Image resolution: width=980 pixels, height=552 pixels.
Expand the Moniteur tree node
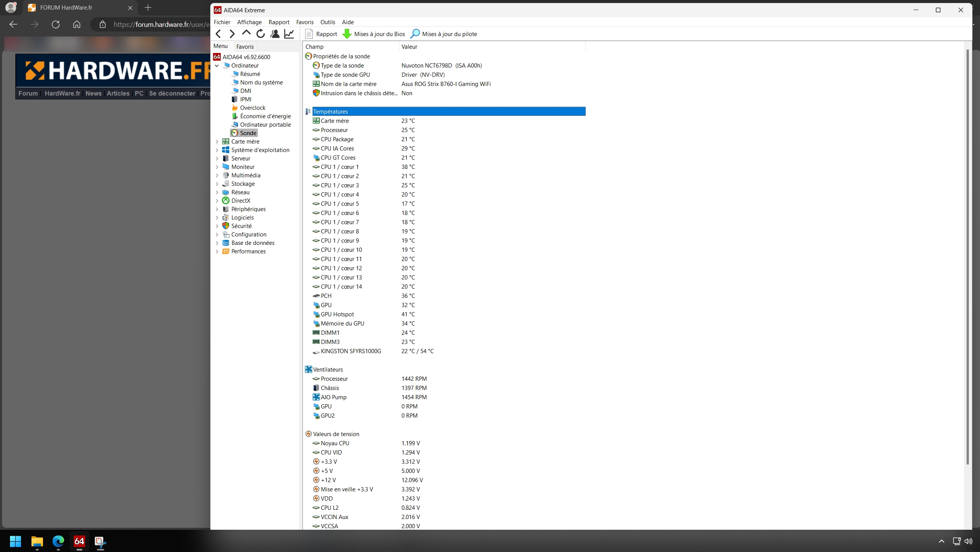pos(217,167)
